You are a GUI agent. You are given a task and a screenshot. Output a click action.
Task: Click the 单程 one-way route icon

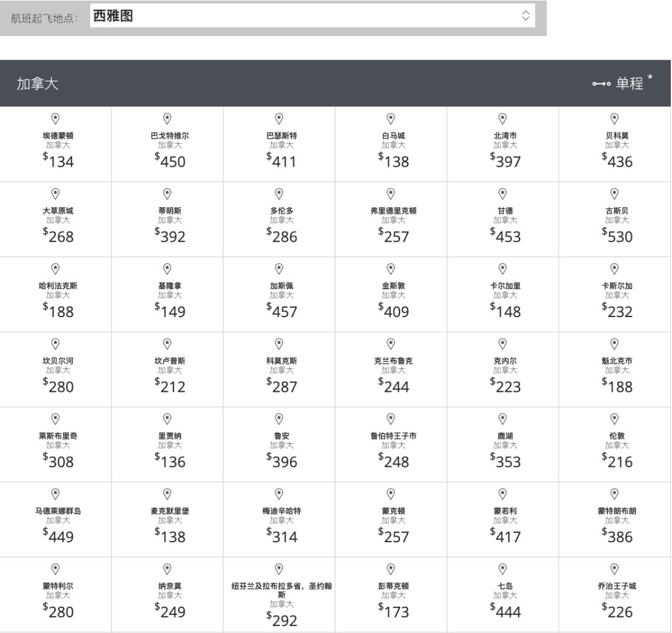tap(601, 83)
